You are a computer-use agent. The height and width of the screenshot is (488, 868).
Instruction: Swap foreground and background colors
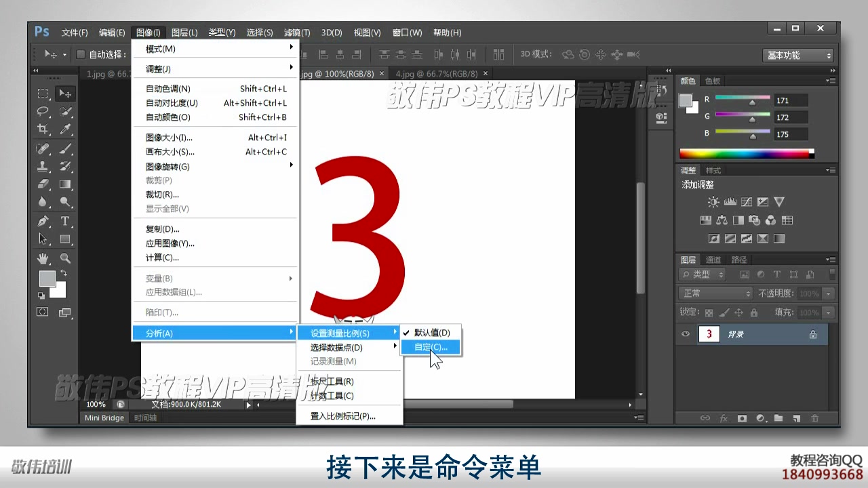pos(63,272)
